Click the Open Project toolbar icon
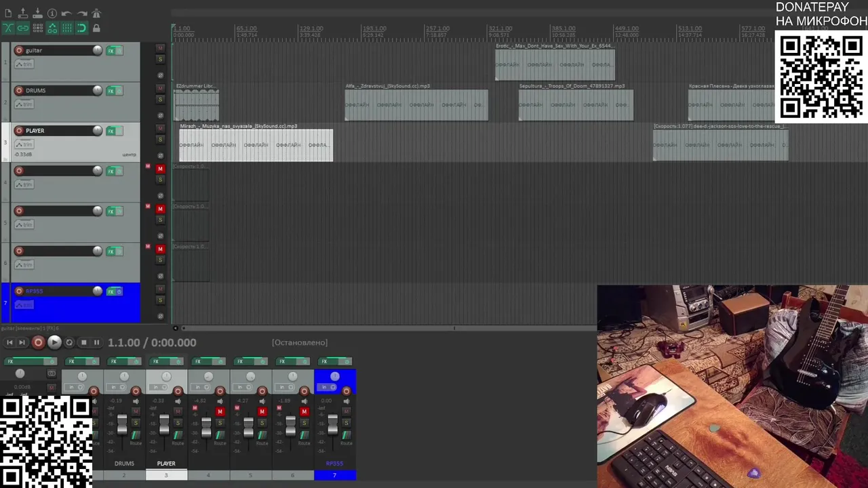 (23, 13)
